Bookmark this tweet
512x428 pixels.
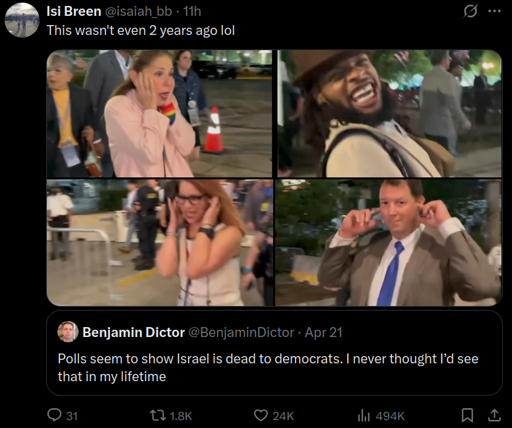click(467, 415)
